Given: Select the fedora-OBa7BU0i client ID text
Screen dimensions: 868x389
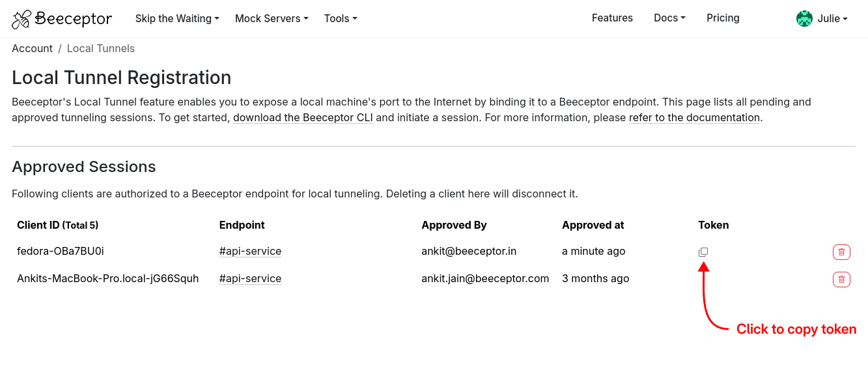Looking at the screenshot, I should pos(61,252).
